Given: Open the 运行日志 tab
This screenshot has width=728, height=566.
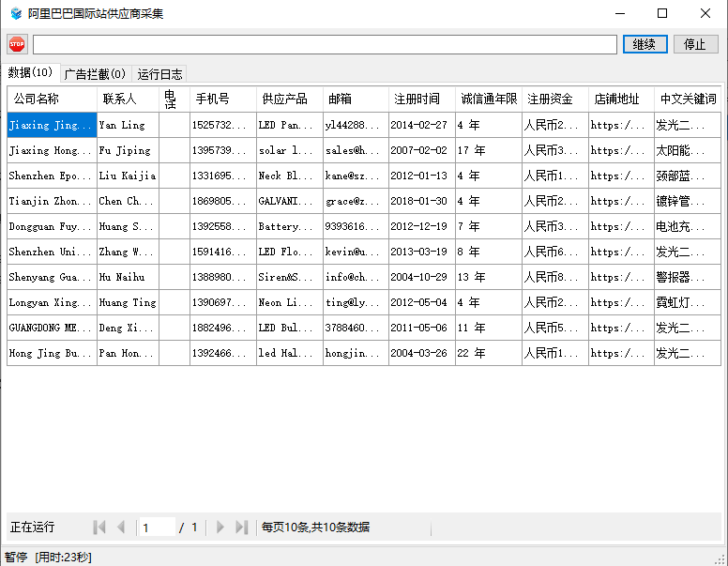Looking at the screenshot, I should coord(160,74).
